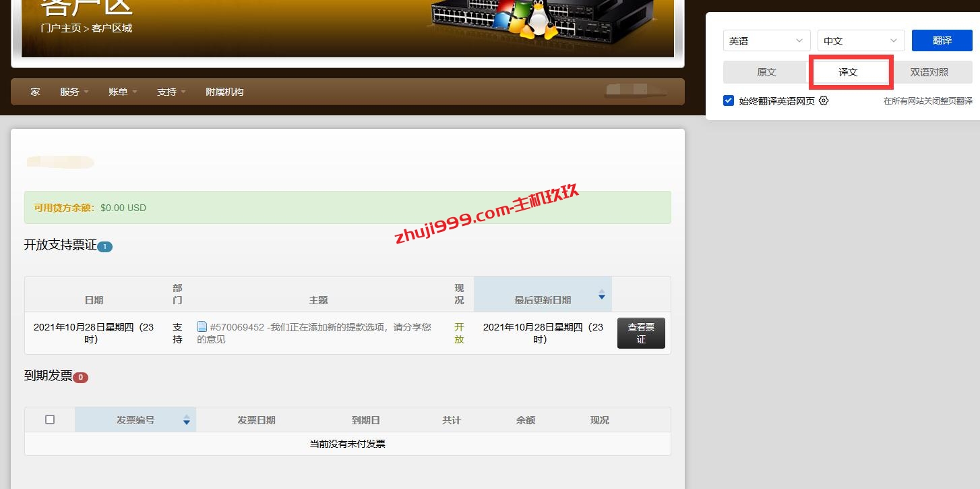The width and height of the screenshot is (980, 489).
Task: Check the select-all invoices checkbox
Action: click(50, 420)
